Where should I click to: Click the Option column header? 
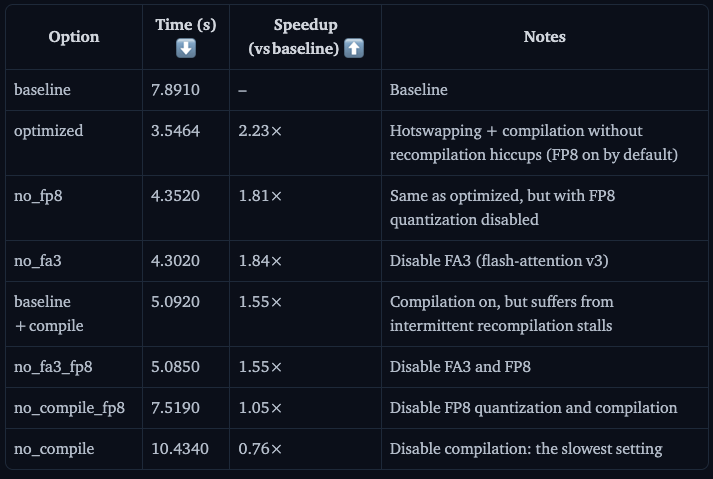click(x=74, y=37)
